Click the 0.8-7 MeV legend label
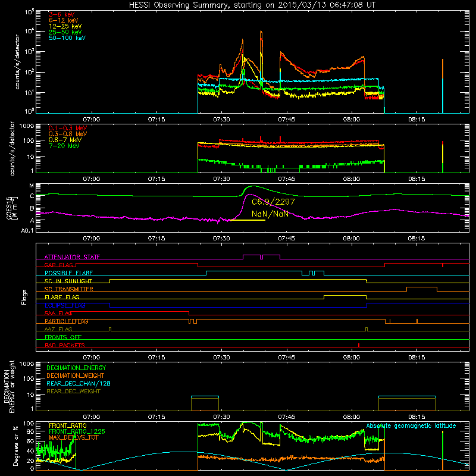The height and width of the screenshot is (476, 476). pos(65,140)
